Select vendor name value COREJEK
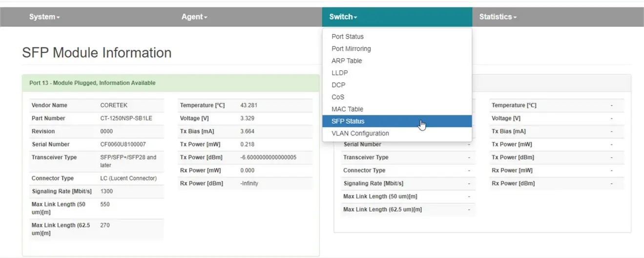 [x=113, y=106]
